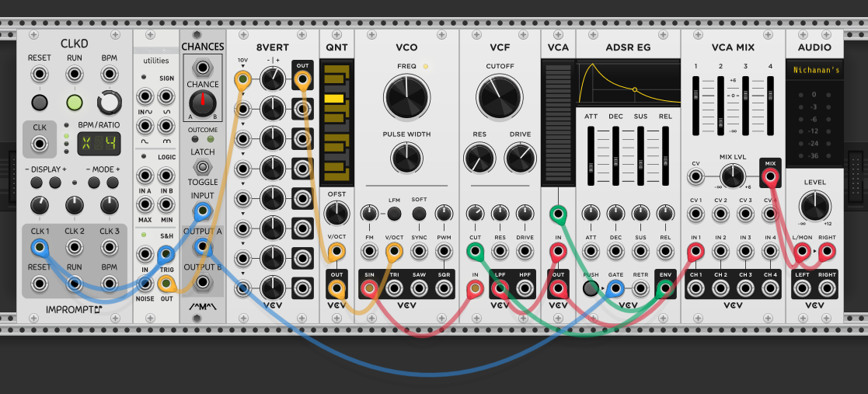The height and width of the screenshot is (394, 868).
Task: Click the CLKD RESET input jack
Action: [40, 74]
